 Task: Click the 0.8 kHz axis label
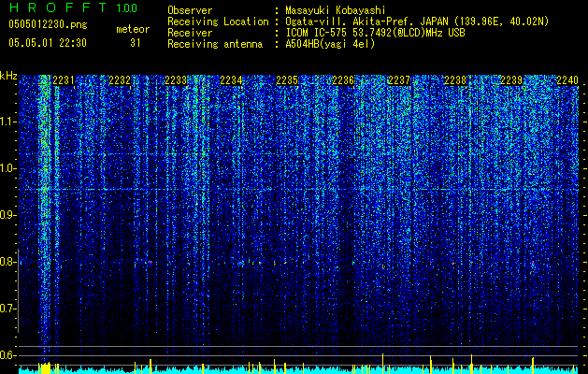[x=8, y=262]
